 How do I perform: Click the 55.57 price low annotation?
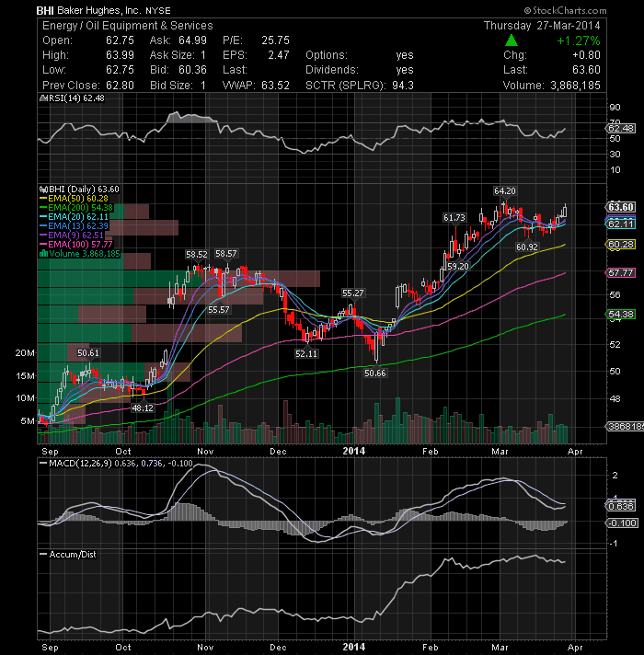(218, 309)
